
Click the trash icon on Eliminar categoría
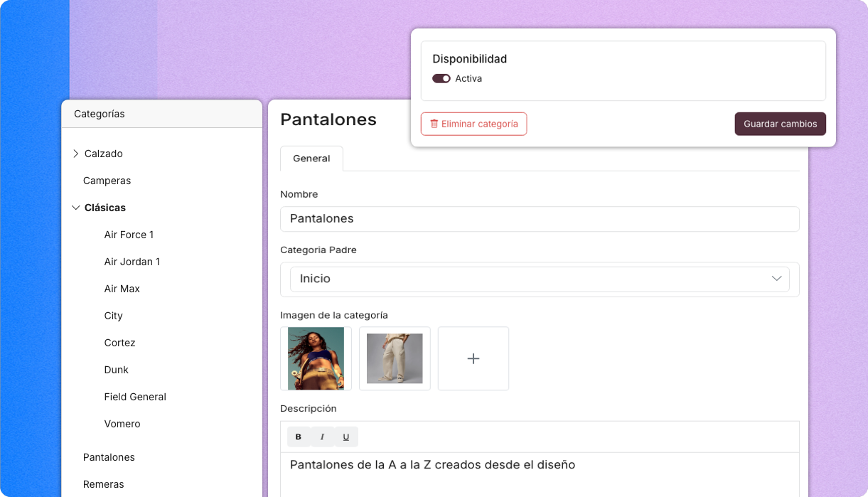434,124
